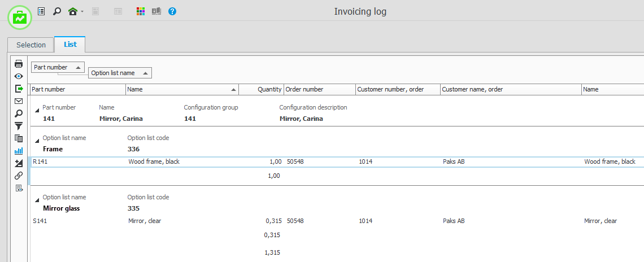Open the search magnifier in top toolbar

point(56,11)
